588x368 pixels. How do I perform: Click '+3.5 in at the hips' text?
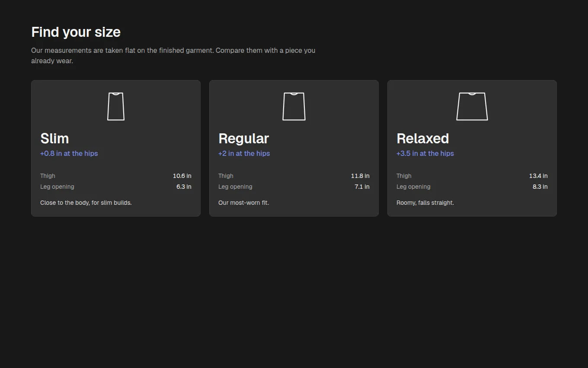[x=425, y=153]
